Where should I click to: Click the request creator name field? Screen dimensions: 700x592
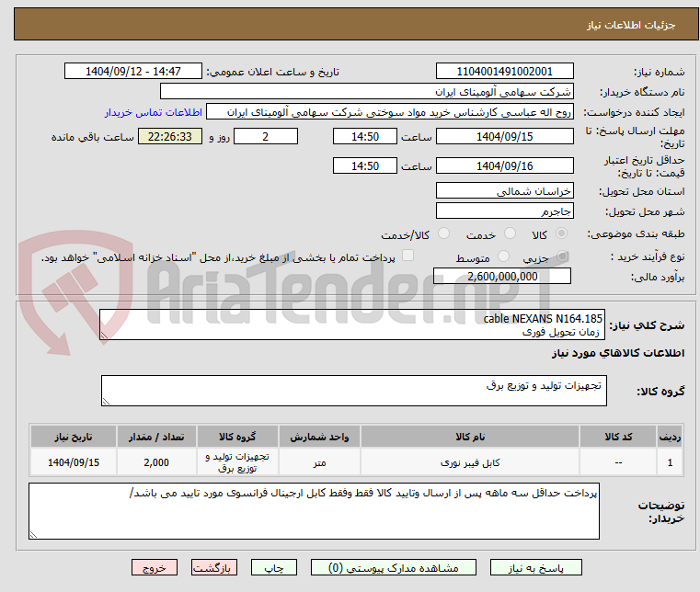pyautogui.click(x=390, y=112)
